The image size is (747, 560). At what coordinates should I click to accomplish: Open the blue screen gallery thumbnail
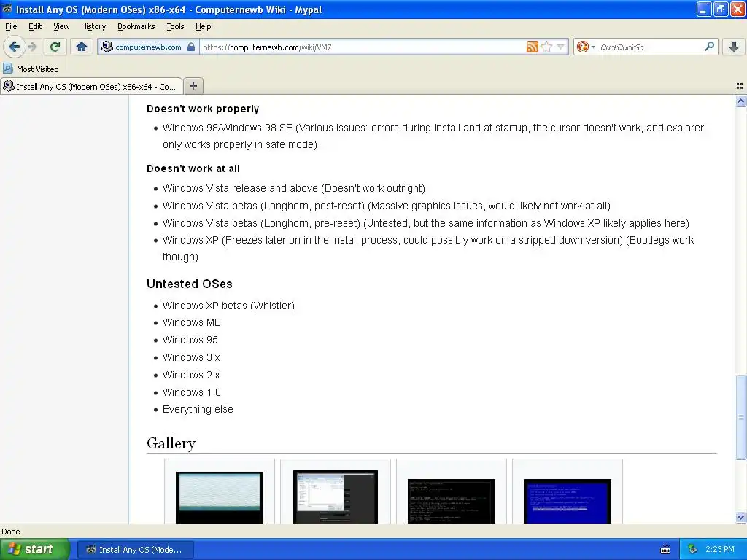tap(567, 501)
